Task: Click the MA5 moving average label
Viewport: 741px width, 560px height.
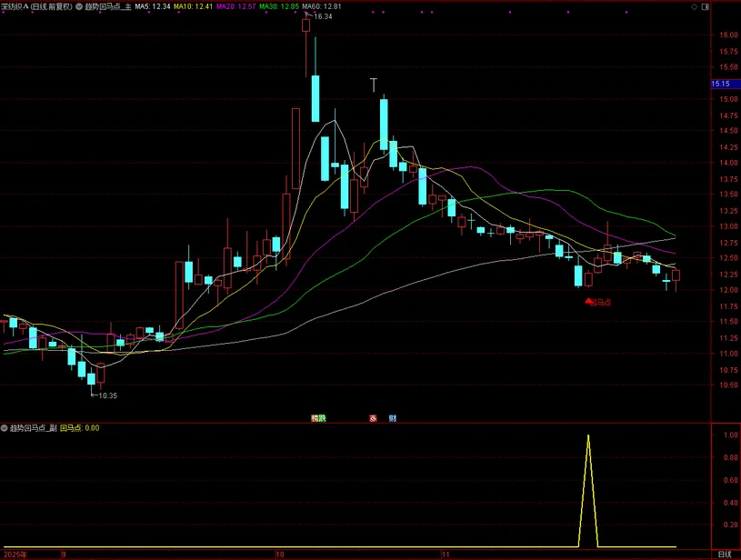Action: tap(152, 6)
